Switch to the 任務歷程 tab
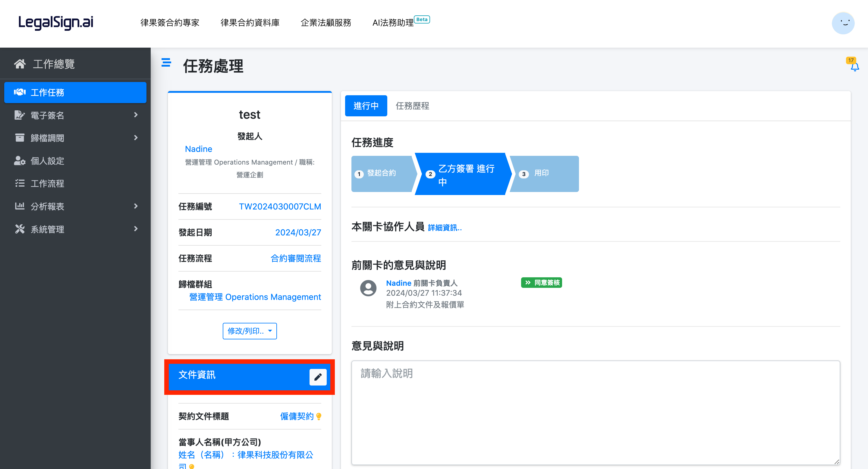 (x=412, y=105)
